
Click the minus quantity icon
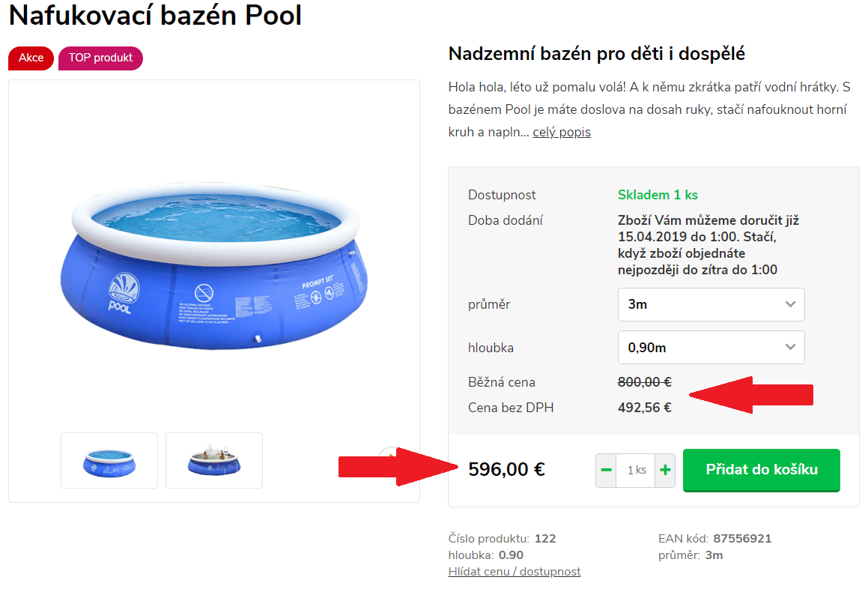tap(606, 470)
